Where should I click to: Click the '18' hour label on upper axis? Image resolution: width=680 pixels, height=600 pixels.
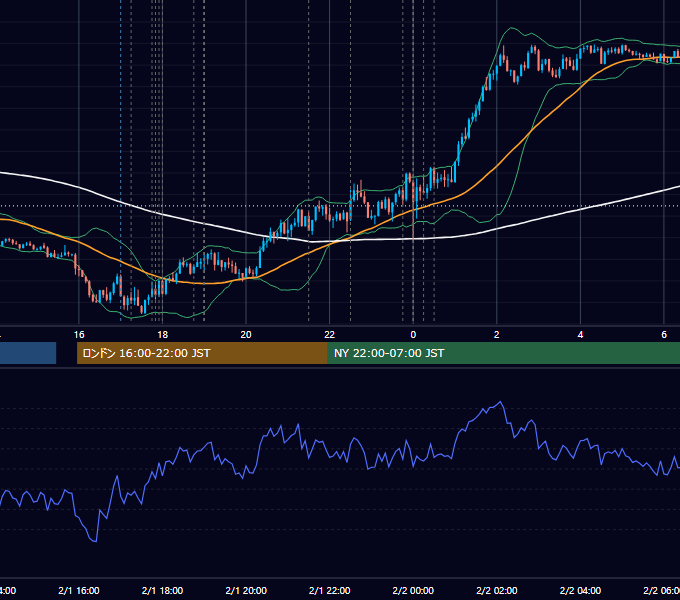162,335
